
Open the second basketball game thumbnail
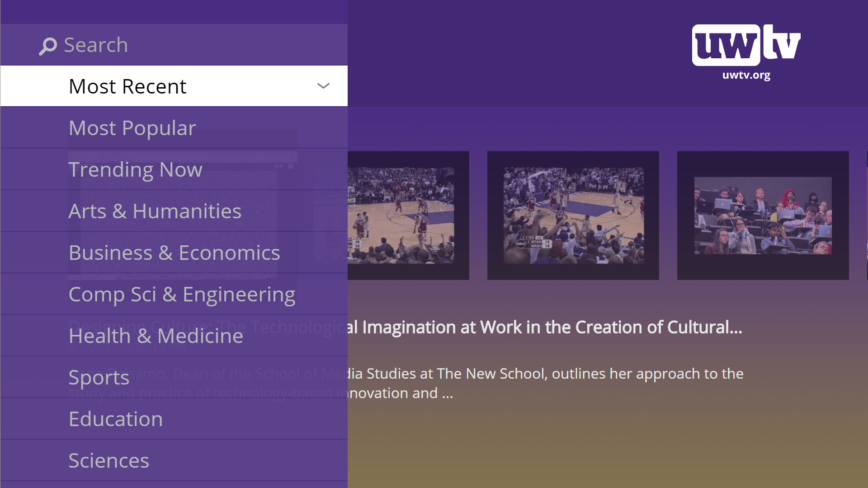pyautogui.click(x=573, y=215)
